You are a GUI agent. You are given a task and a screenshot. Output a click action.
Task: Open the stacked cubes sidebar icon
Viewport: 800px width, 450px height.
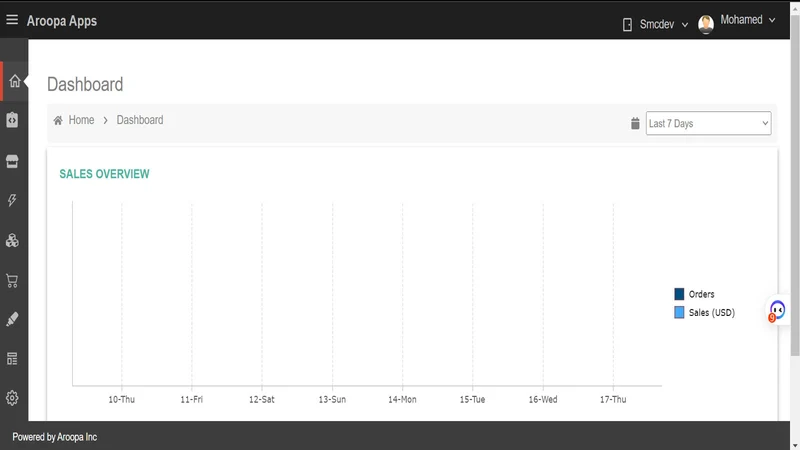pos(12,240)
